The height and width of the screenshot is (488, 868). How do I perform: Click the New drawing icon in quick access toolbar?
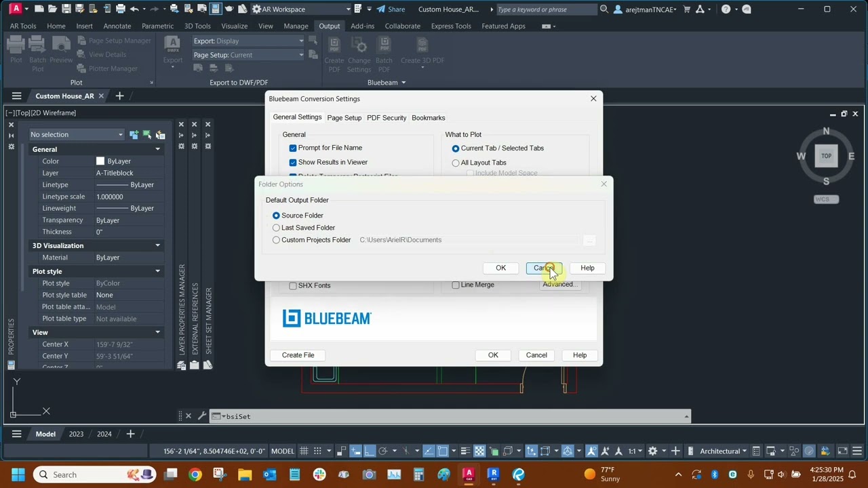pos(39,9)
